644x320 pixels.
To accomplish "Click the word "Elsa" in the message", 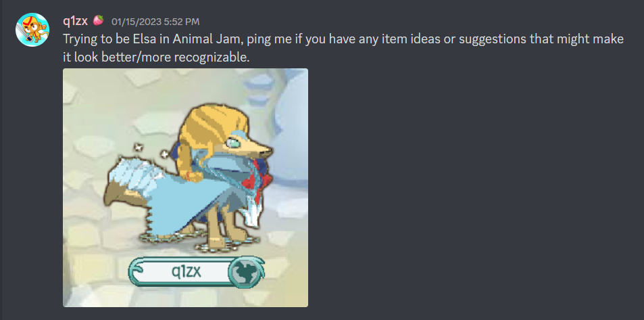I will click(x=137, y=39).
